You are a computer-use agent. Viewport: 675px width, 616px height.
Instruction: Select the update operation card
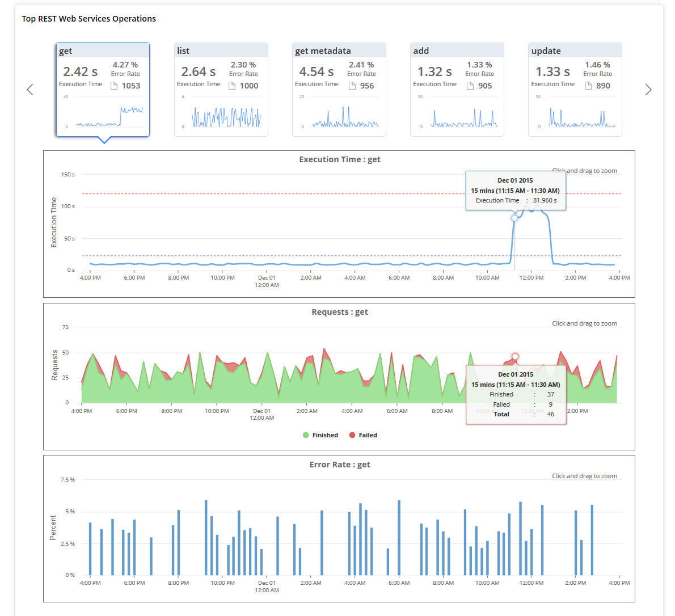coord(575,90)
